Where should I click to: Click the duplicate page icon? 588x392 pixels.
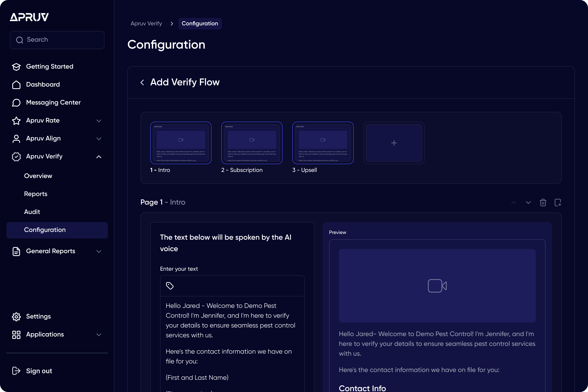pyautogui.click(x=558, y=203)
